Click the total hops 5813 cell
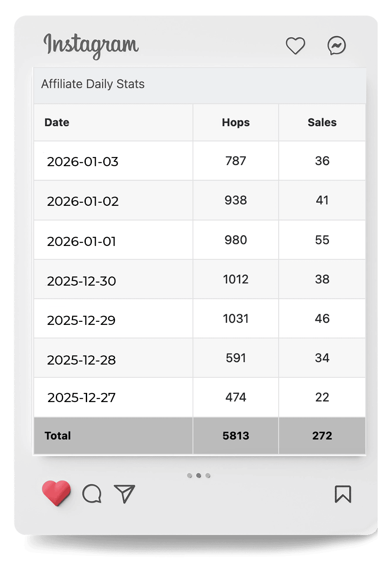Screen dimensions: 392x580 [236, 436]
